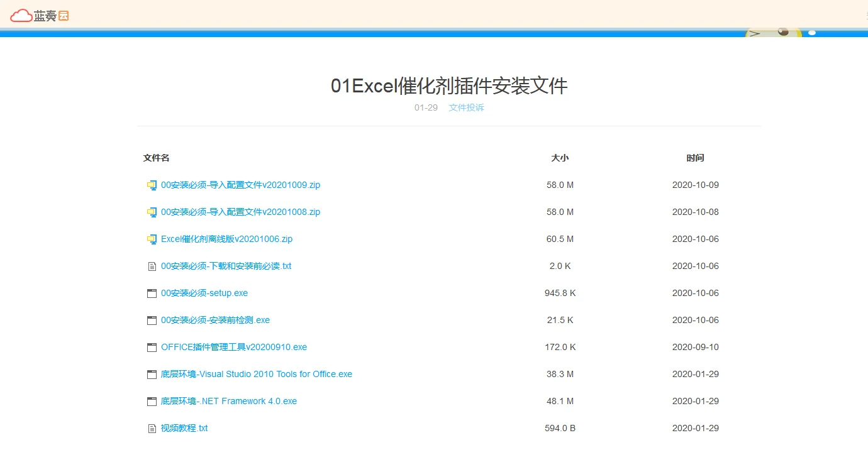Screen dimensions: 868x450
Task: Click the page title 01Excel催化剂插件安装文件
Action: [449, 85]
